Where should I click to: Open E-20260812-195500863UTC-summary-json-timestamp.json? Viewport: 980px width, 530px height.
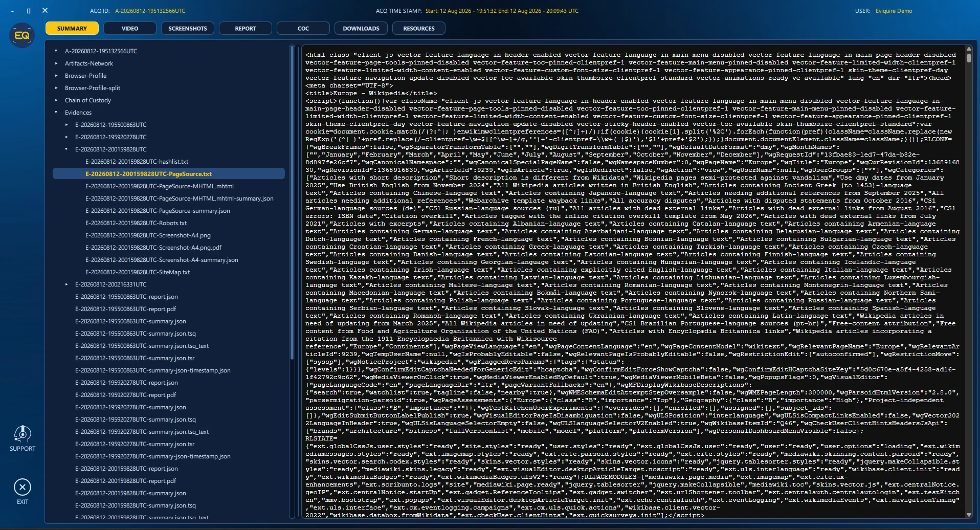(x=152, y=370)
